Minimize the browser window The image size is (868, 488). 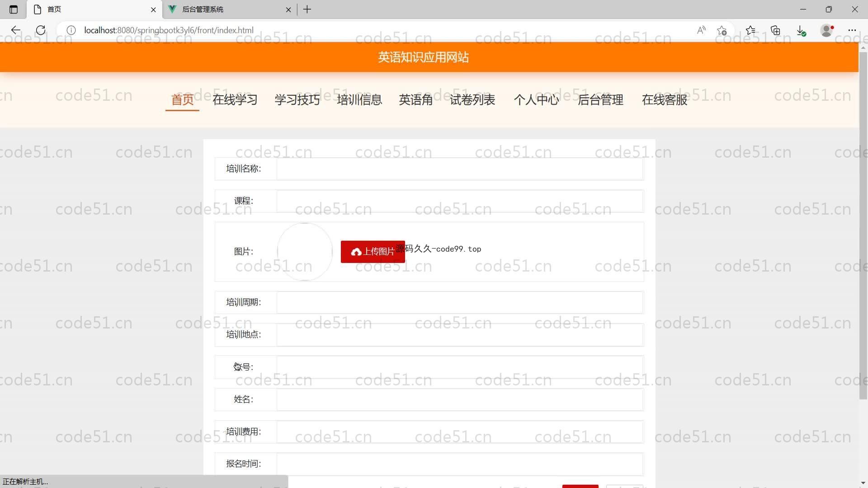803,9
